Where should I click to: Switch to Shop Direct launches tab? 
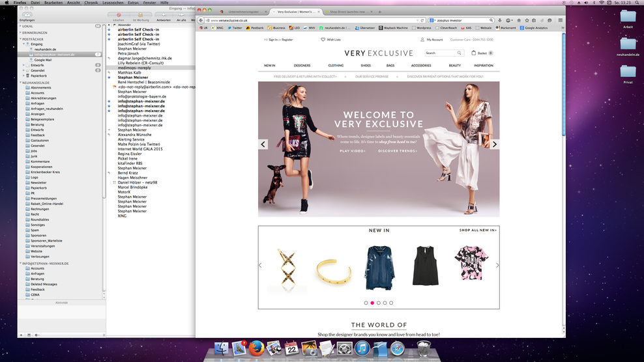pyautogui.click(x=348, y=12)
